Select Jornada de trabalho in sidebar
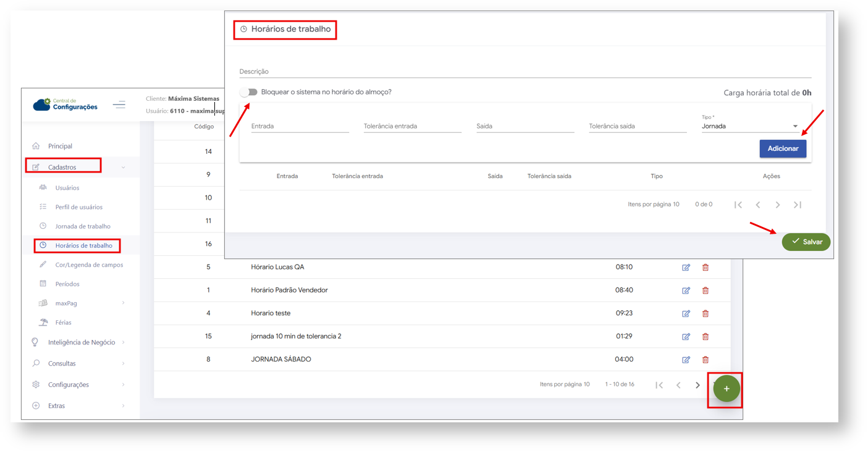Screen dimensions: 868x452 (x=82, y=226)
